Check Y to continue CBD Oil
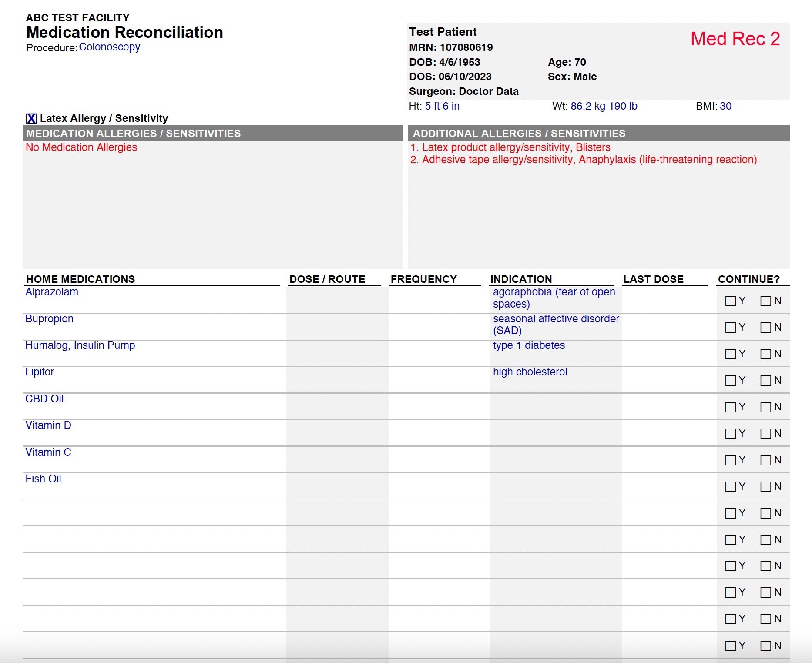The width and height of the screenshot is (812, 663). 731,407
